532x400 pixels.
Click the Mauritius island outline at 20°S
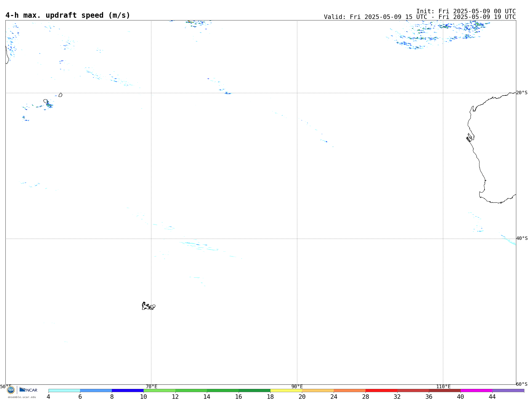pyautogui.click(x=60, y=95)
